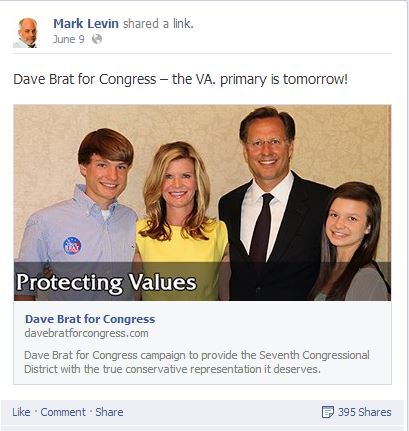Open the Dave Brat for Congress preview title
The height and width of the screenshot is (431, 409).
tap(90, 319)
